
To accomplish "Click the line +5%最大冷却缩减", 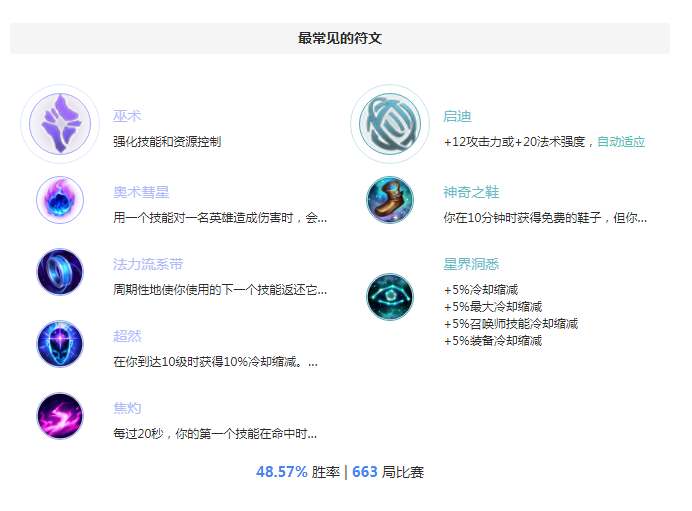I will coord(493,307).
